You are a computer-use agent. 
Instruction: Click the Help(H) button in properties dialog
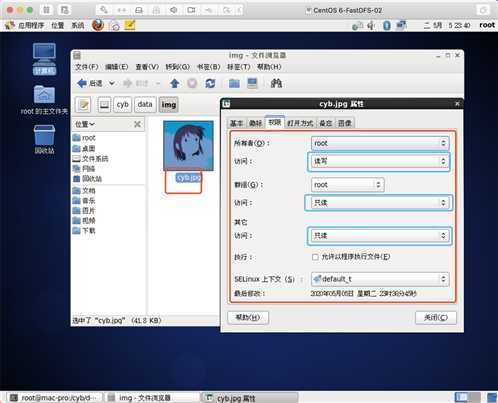248,317
